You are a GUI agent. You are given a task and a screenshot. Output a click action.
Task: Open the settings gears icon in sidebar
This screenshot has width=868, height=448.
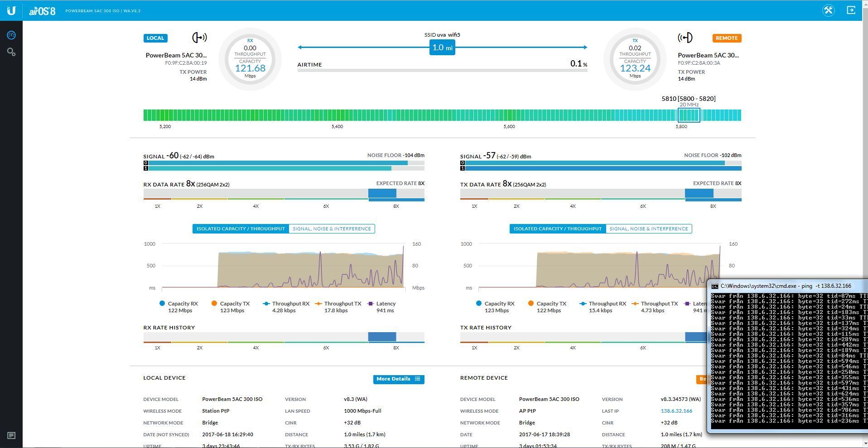coord(11,52)
